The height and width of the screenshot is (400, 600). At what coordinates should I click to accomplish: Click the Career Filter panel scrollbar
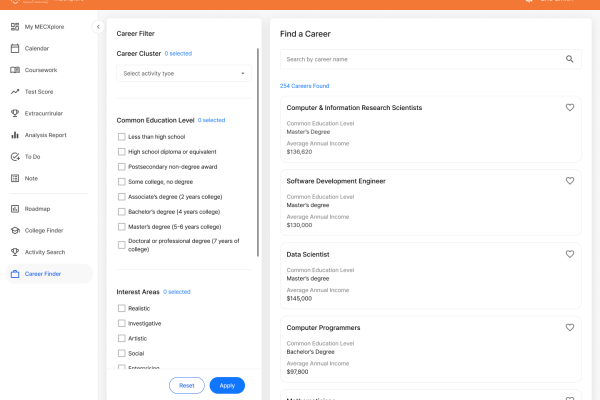(x=258, y=152)
